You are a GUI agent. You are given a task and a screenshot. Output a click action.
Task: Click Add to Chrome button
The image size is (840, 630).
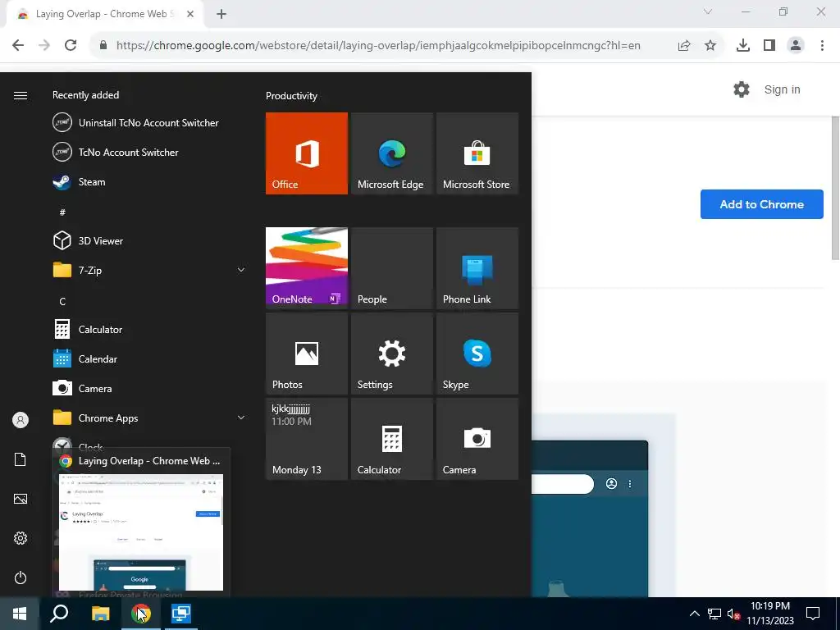pyautogui.click(x=762, y=204)
